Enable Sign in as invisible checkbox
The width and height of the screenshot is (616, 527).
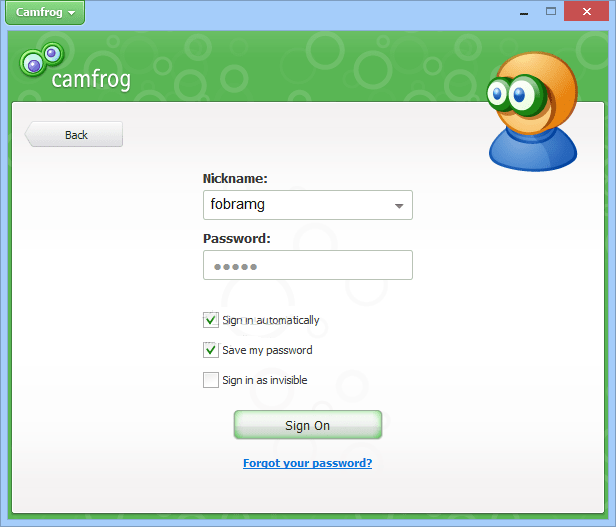pos(211,380)
